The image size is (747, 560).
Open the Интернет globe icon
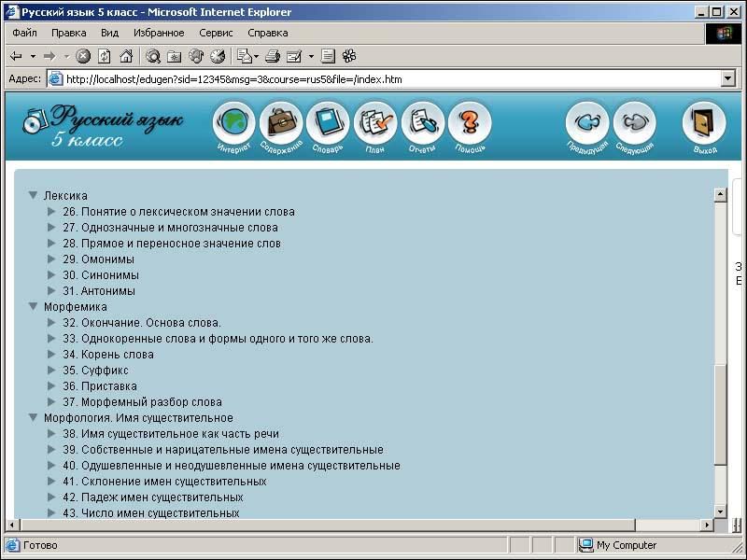[x=233, y=123]
